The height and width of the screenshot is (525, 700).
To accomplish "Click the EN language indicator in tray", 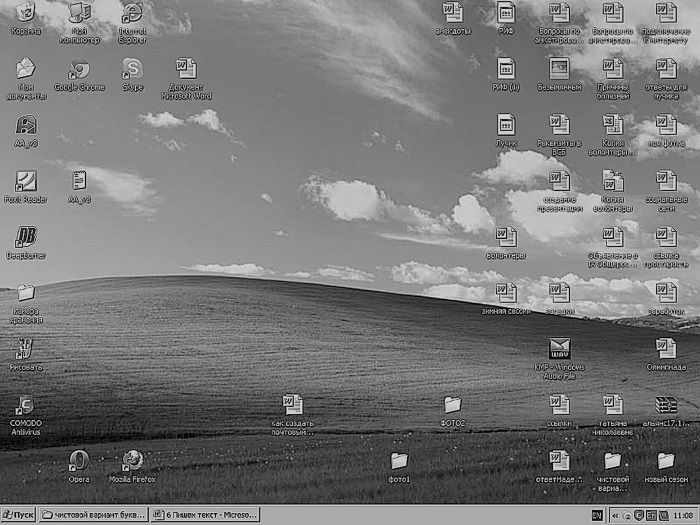I will coord(597,515).
